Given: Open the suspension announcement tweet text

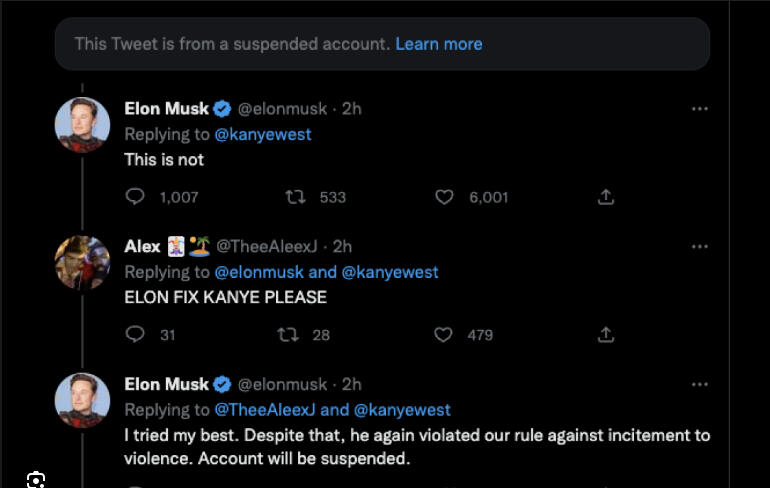Looking at the screenshot, I should pyautogui.click(x=416, y=447).
